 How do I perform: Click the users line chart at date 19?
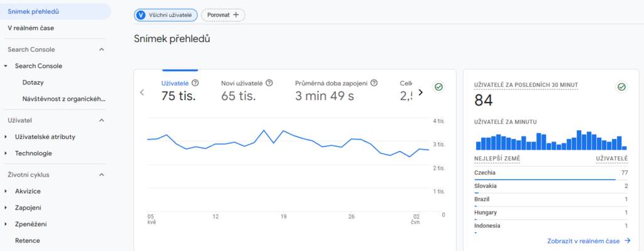(x=284, y=131)
